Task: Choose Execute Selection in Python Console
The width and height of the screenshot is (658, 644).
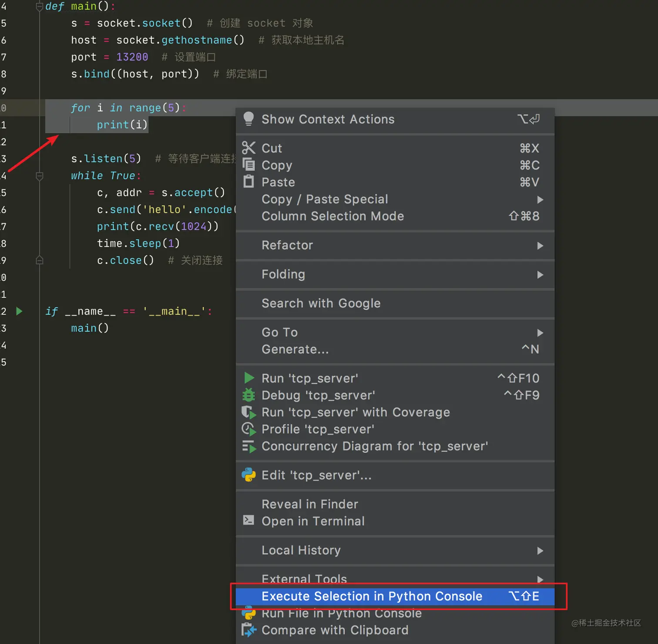Action: (x=395, y=596)
